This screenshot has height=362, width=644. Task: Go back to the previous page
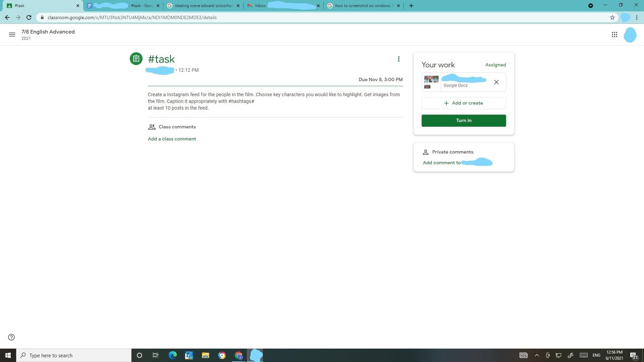tap(7, 17)
